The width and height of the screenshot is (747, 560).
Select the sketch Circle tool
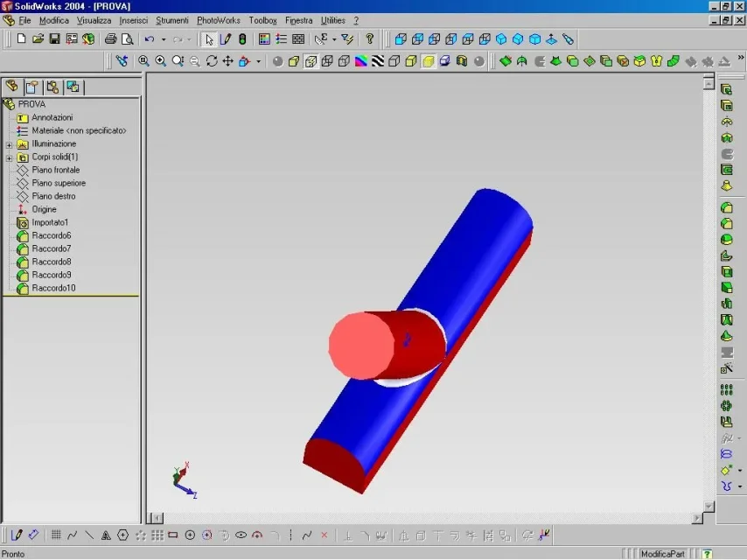pos(190,535)
